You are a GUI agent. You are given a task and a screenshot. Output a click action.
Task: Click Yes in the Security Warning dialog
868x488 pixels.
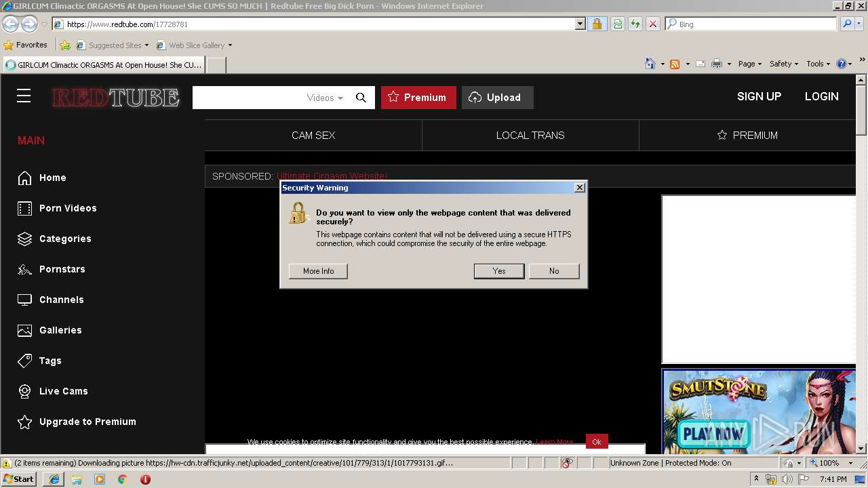[499, 271]
